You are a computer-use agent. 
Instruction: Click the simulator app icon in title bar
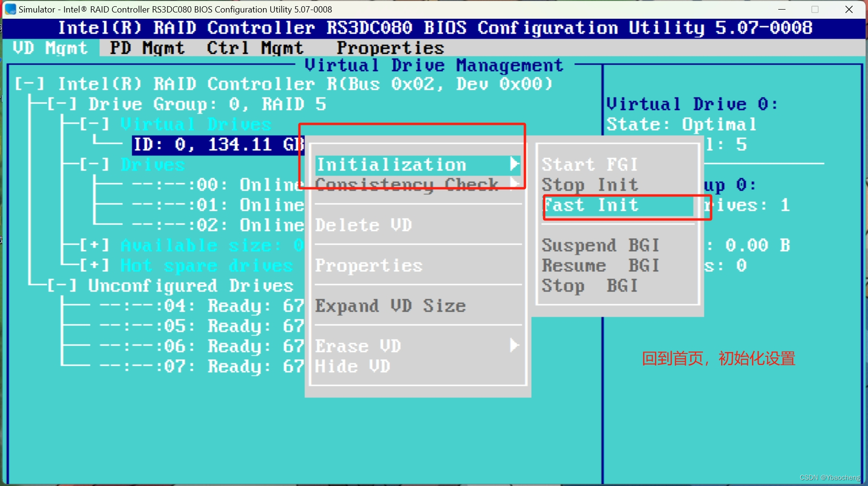pyautogui.click(x=10, y=9)
